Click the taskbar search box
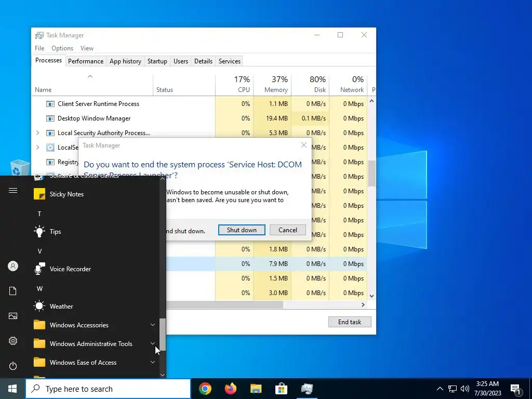The height and width of the screenshot is (399, 532). tap(108, 389)
